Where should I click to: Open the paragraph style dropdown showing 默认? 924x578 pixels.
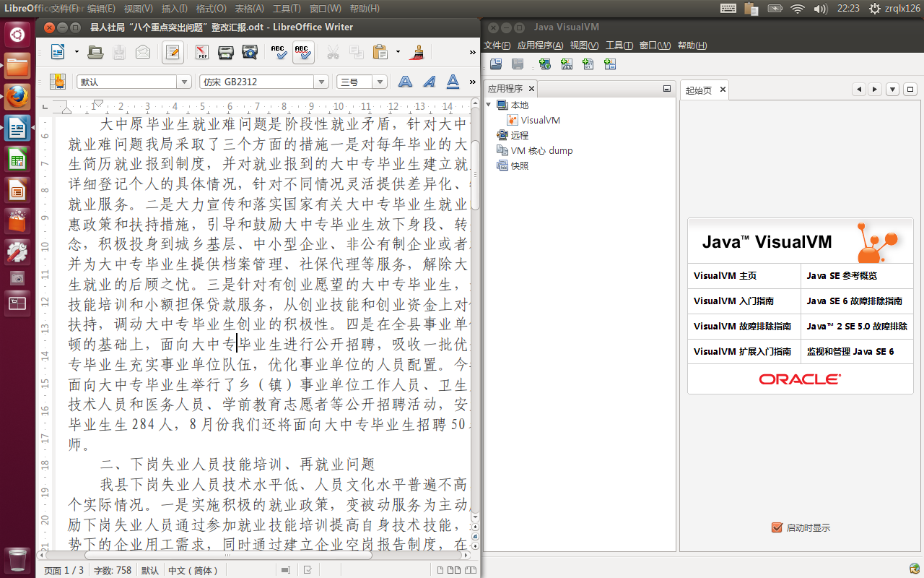(x=184, y=82)
